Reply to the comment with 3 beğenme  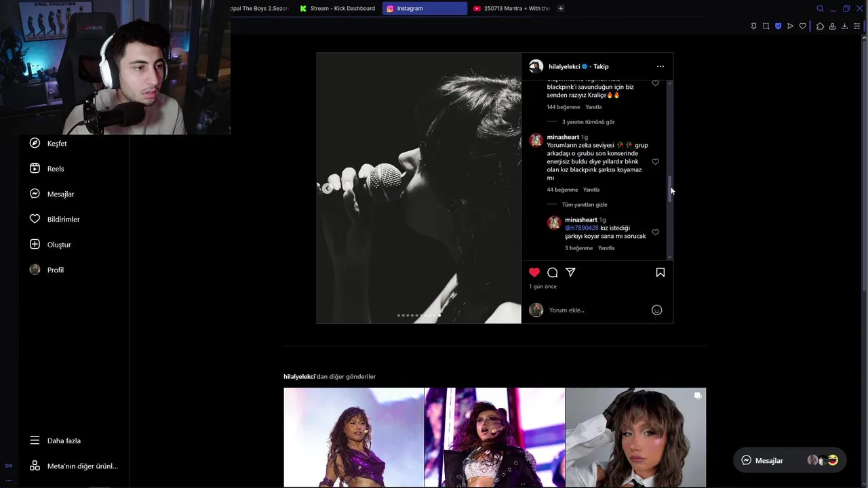tap(606, 248)
